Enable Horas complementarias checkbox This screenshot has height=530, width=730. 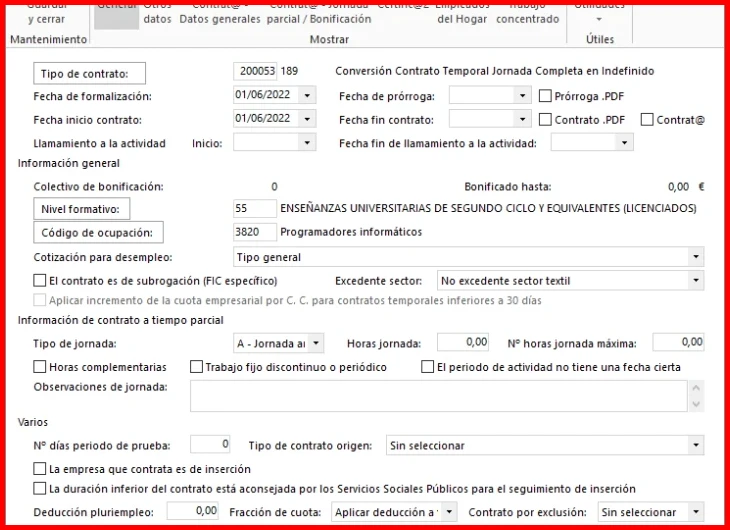[40, 367]
